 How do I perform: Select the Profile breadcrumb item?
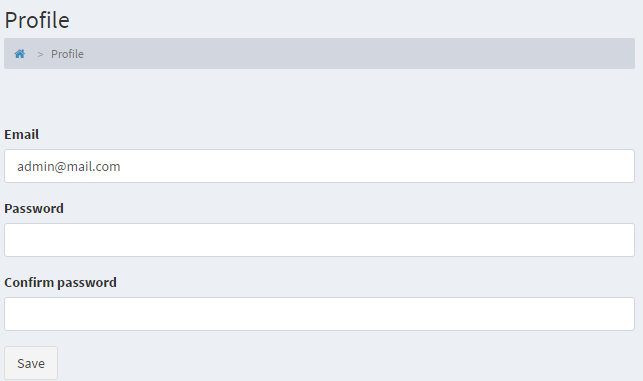(x=67, y=54)
